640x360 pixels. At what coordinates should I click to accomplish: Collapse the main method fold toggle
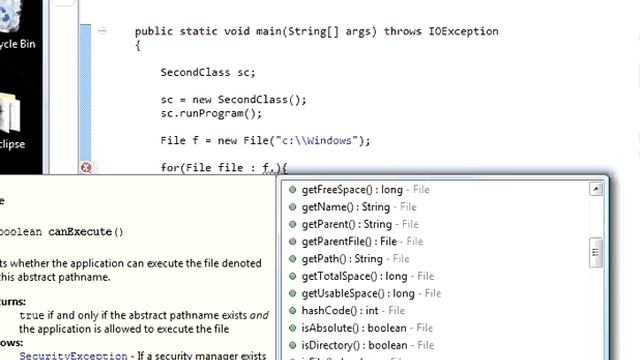pyautogui.click(x=102, y=30)
